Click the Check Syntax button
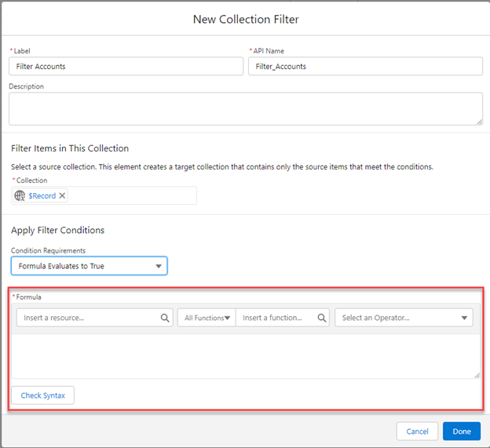This screenshot has width=490, height=448. [x=42, y=395]
